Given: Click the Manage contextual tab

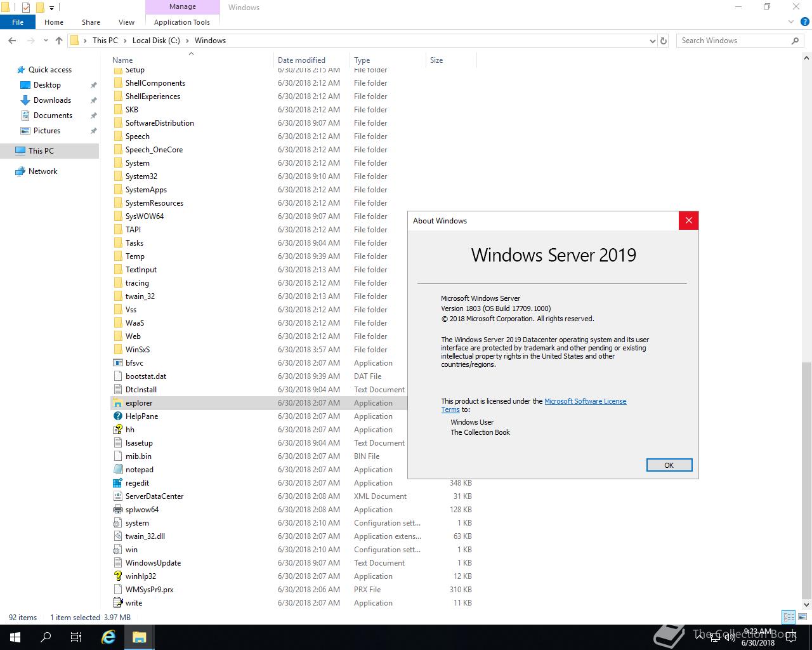Looking at the screenshot, I should pos(183,7).
